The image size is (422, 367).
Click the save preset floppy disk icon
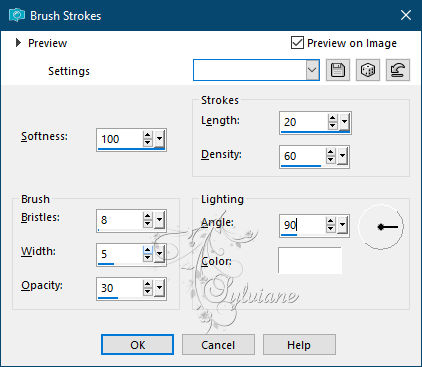[338, 70]
